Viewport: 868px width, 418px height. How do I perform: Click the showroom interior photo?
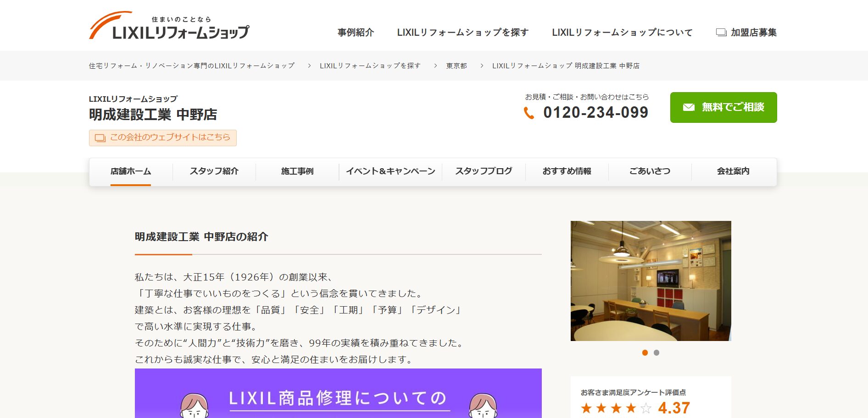pyautogui.click(x=651, y=280)
